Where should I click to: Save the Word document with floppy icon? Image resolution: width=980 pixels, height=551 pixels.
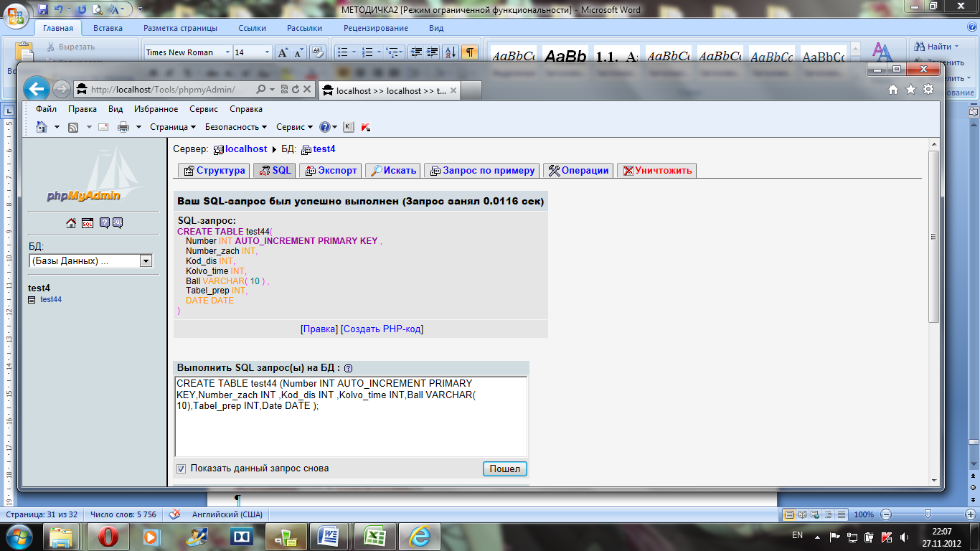pos(43,9)
